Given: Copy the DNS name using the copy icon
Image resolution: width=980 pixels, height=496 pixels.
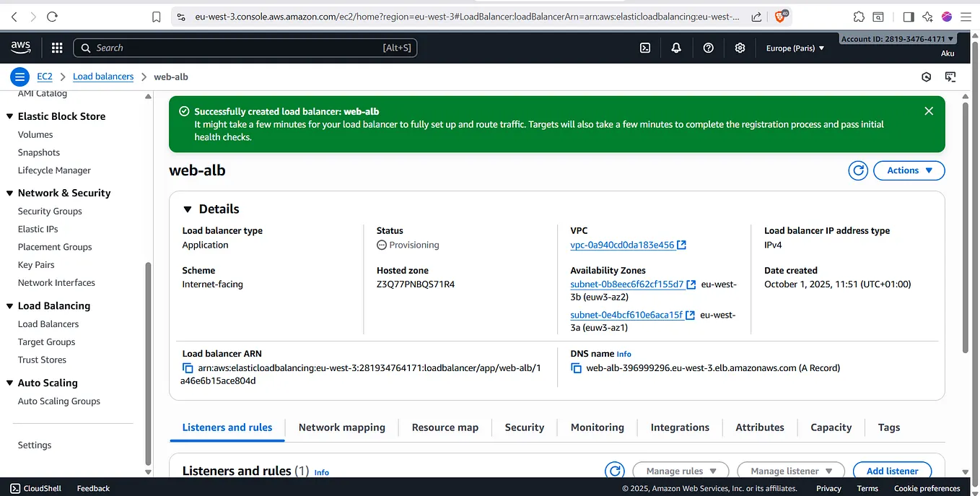Looking at the screenshot, I should coord(575,367).
